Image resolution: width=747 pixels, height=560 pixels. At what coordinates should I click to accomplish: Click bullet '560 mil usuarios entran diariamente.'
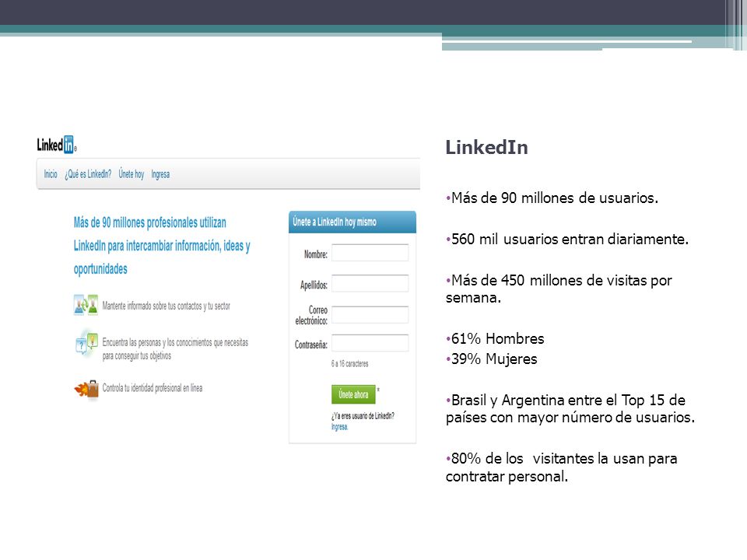567,239
